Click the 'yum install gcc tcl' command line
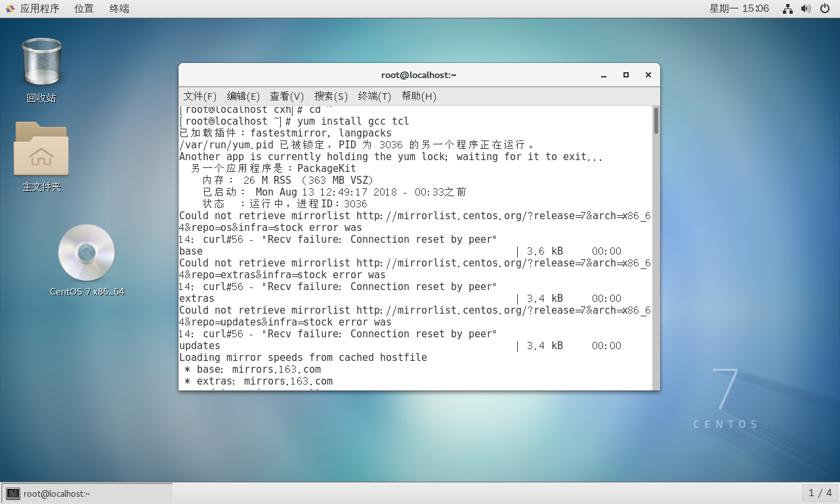Image resolution: width=840 pixels, height=504 pixels. (x=294, y=121)
